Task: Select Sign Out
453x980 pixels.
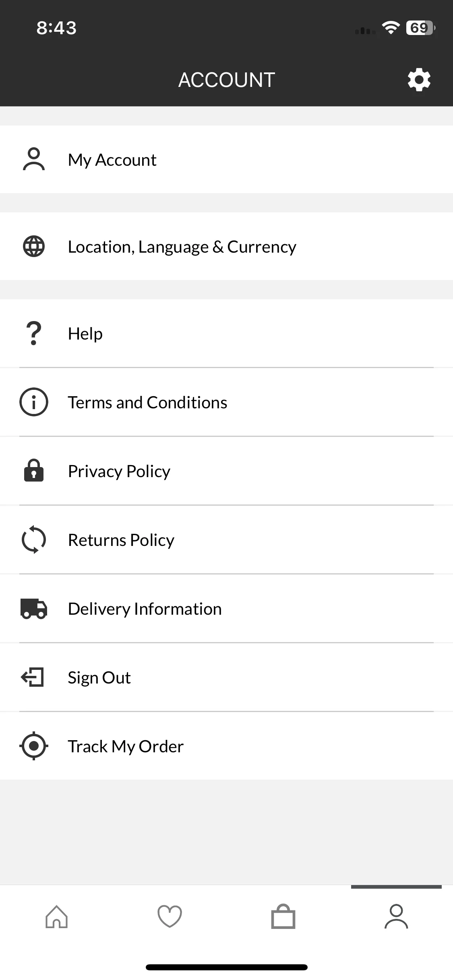Action: (226, 677)
